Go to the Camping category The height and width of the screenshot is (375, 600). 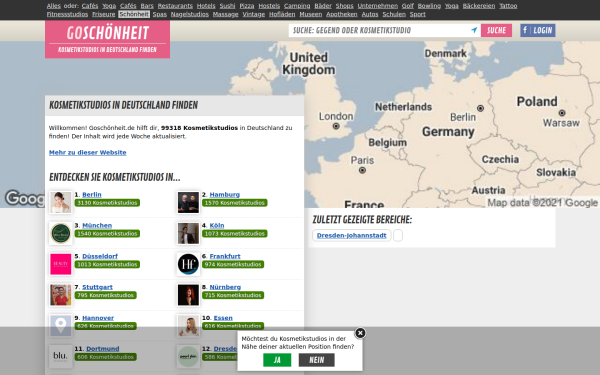[297, 6]
